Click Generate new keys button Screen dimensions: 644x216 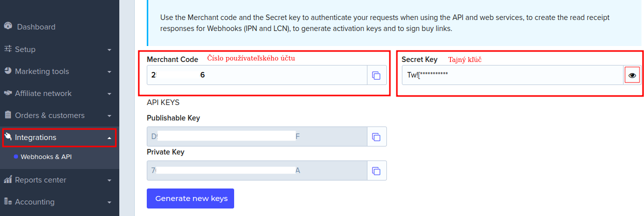(x=190, y=198)
